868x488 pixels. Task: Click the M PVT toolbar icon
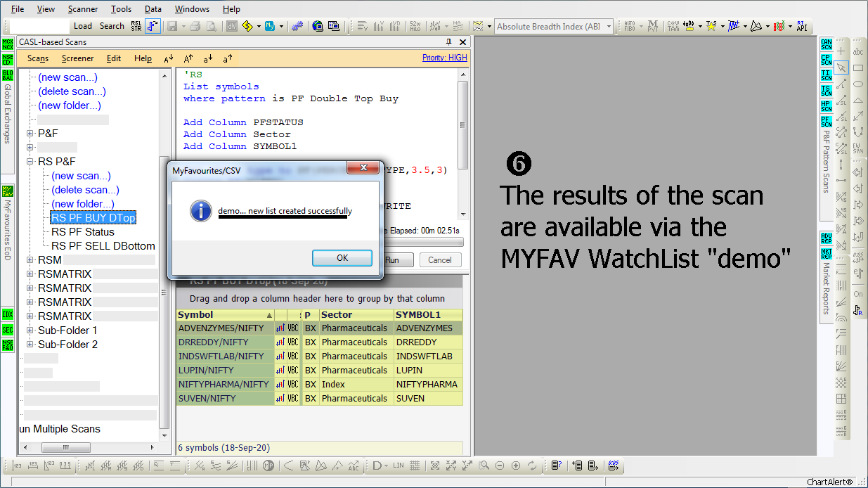point(653,26)
